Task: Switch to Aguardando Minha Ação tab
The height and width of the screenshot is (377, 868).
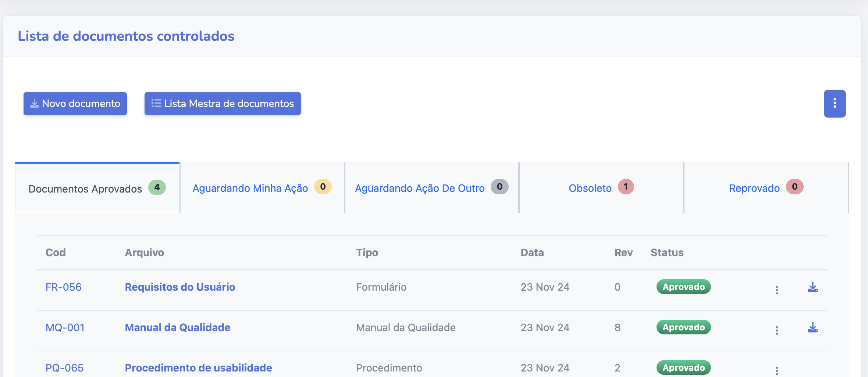Action: pyautogui.click(x=262, y=188)
